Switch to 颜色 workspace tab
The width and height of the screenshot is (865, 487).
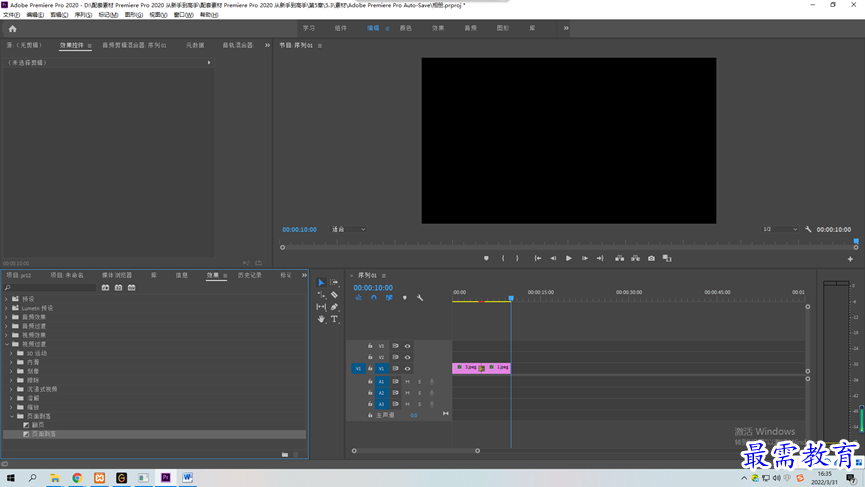pos(405,28)
